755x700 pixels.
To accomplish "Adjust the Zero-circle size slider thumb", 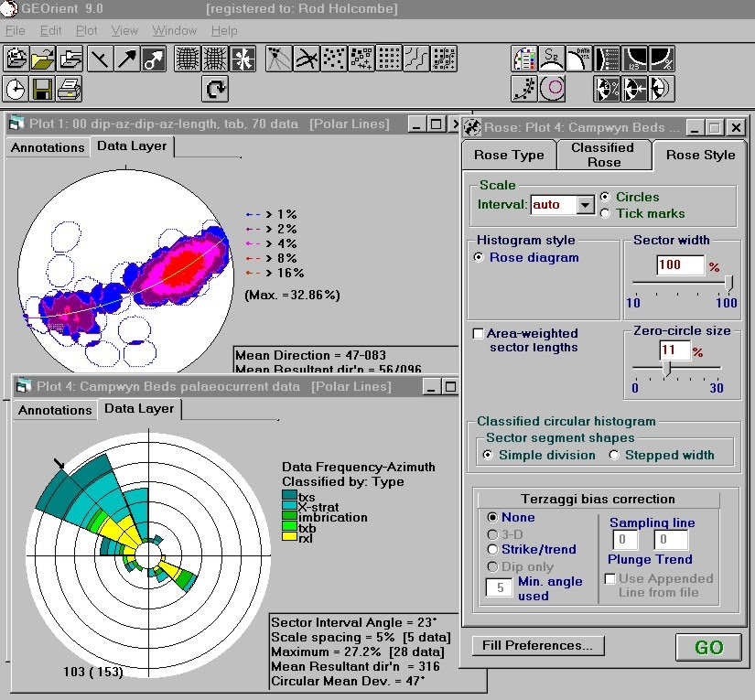I will (x=666, y=369).
